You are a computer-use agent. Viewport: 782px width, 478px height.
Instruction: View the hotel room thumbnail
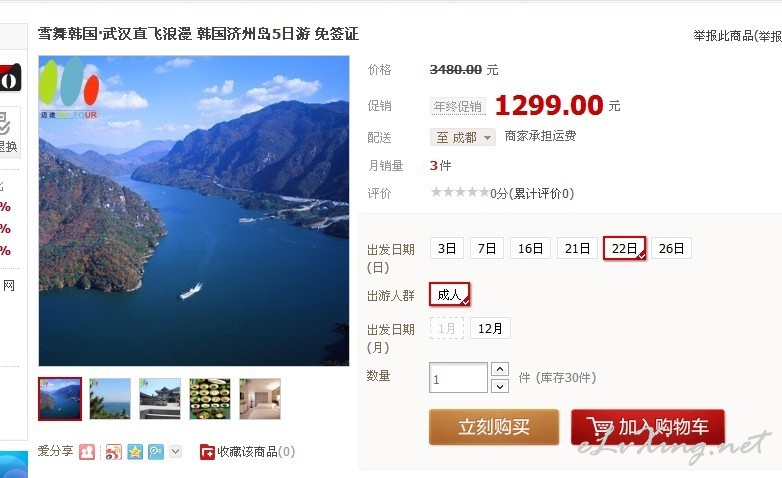click(x=260, y=399)
